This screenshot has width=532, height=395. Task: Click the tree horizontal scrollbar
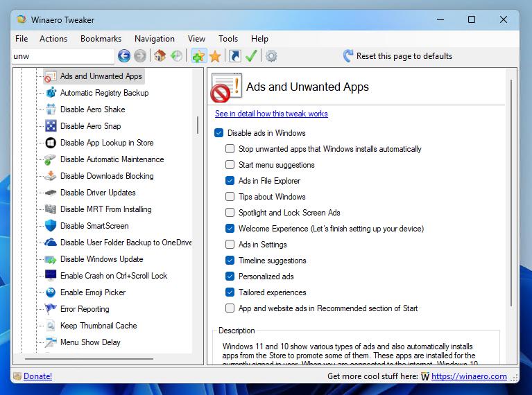89,358
